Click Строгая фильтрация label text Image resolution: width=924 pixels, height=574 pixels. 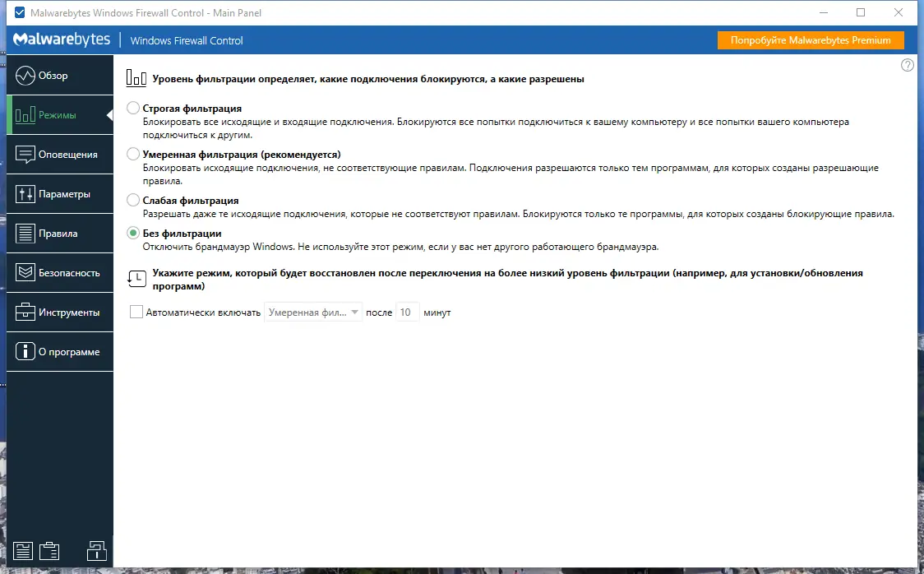click(192, 109)
